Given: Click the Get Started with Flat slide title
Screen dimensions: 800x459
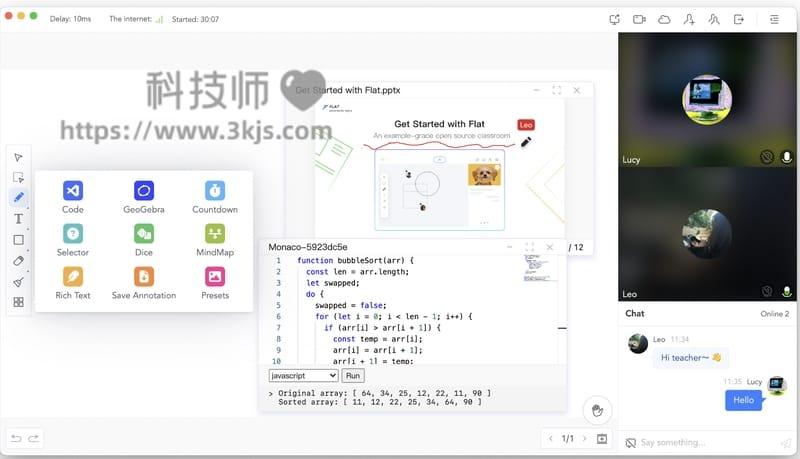Looking at the screenshot, I should tap(439, 124).
